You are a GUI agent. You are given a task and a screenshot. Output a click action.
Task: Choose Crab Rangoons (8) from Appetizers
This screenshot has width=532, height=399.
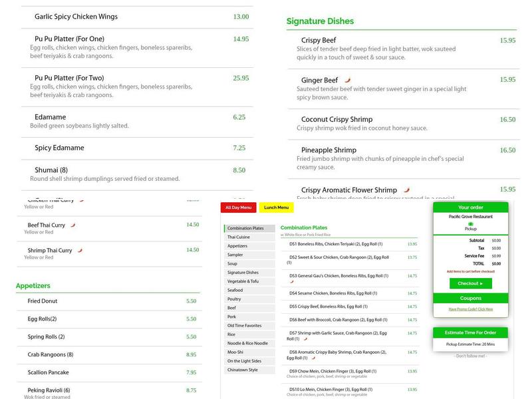(x=51, y=354)
